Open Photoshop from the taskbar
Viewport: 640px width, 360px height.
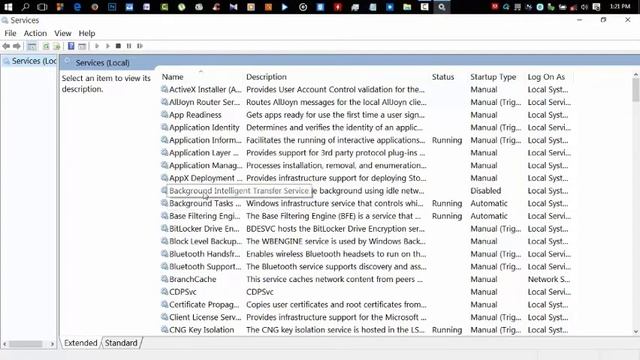[x=112, y=7]
